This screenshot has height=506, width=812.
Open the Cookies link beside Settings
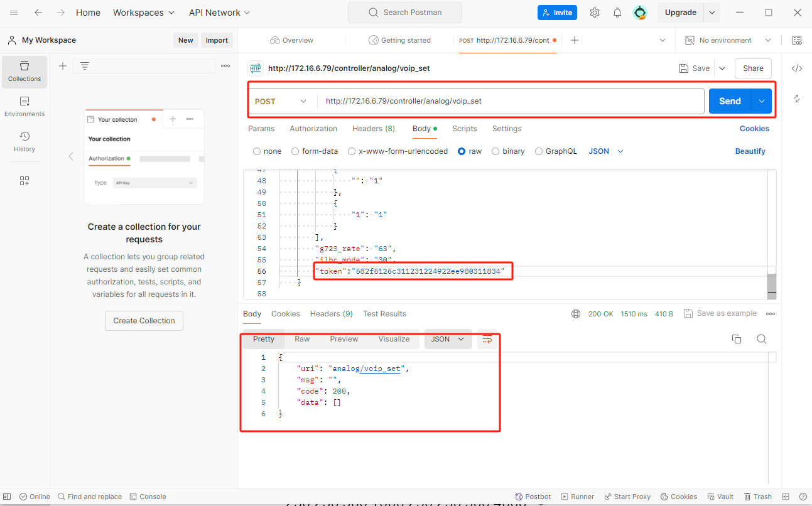(754, 129)
